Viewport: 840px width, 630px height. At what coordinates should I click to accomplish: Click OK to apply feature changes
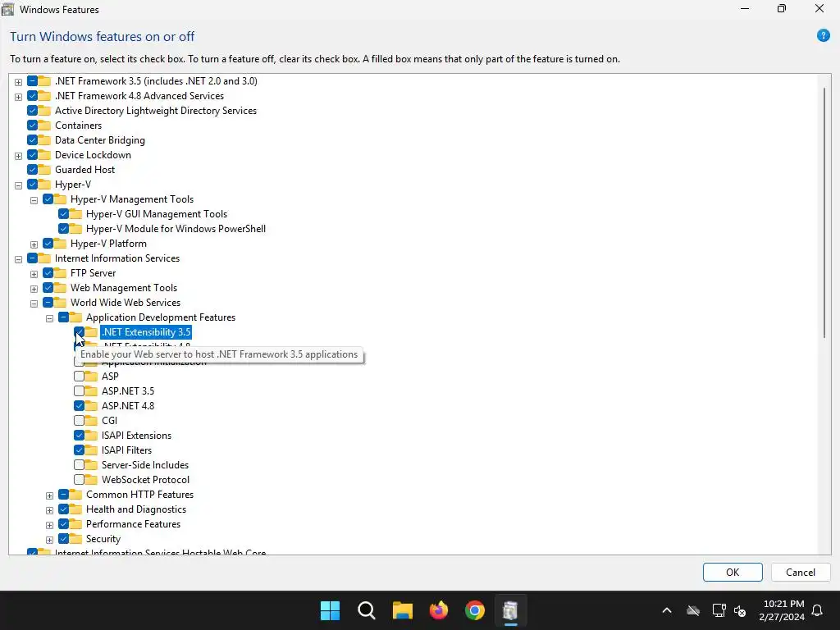733,572
